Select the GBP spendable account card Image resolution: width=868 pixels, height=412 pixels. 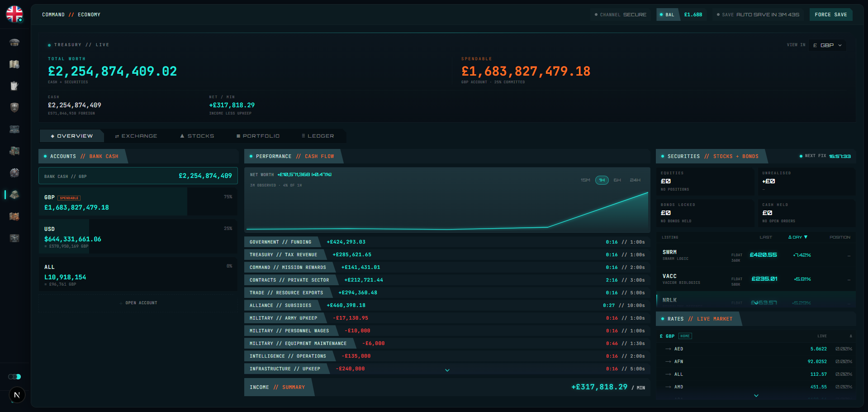pos(138,202)
